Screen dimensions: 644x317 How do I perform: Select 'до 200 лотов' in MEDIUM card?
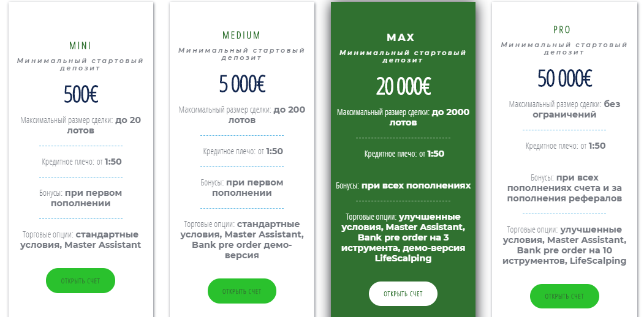(x=267, y=115)
